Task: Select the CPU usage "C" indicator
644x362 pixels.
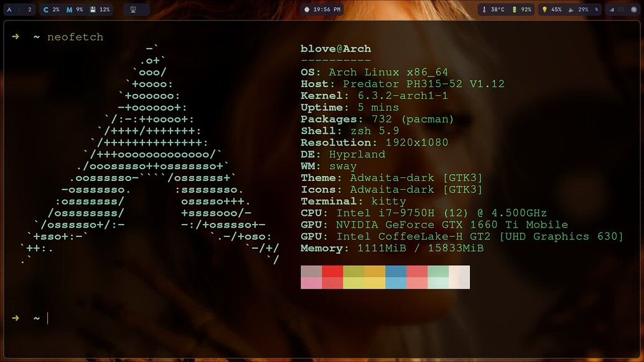Action: 45,9
